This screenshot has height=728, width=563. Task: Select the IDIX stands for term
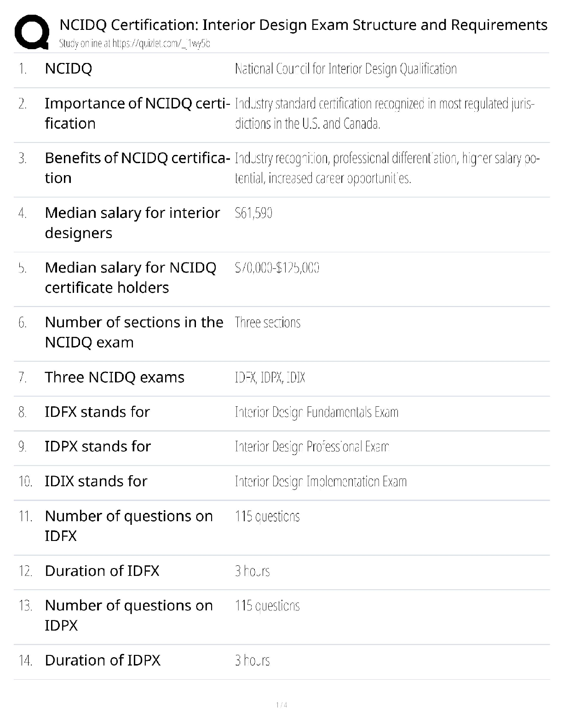96,481
